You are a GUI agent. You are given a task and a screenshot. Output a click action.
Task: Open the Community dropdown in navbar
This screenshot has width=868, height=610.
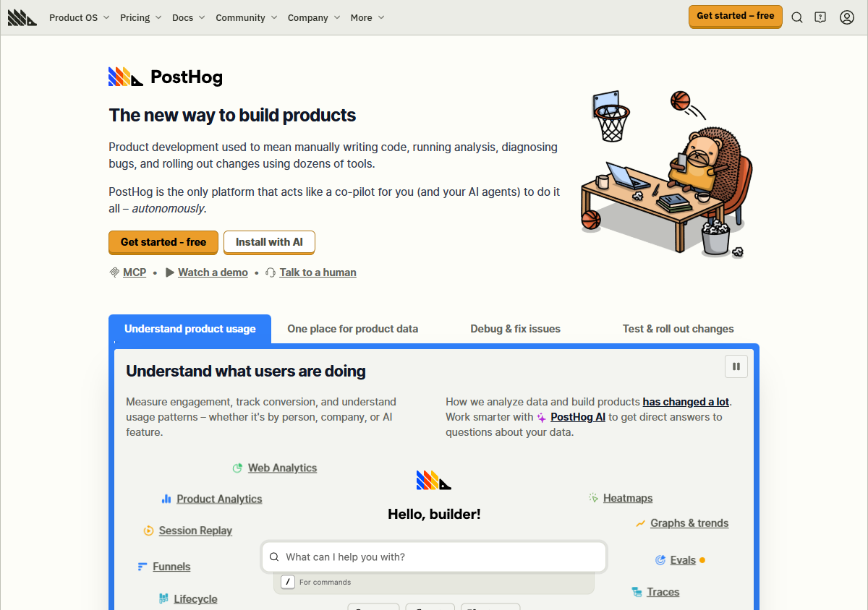[247, 17]
